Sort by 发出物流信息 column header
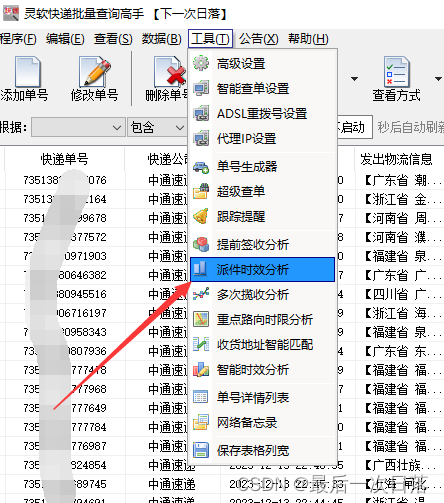The height and width of the screenshot is (503, 444). [399, 159]
